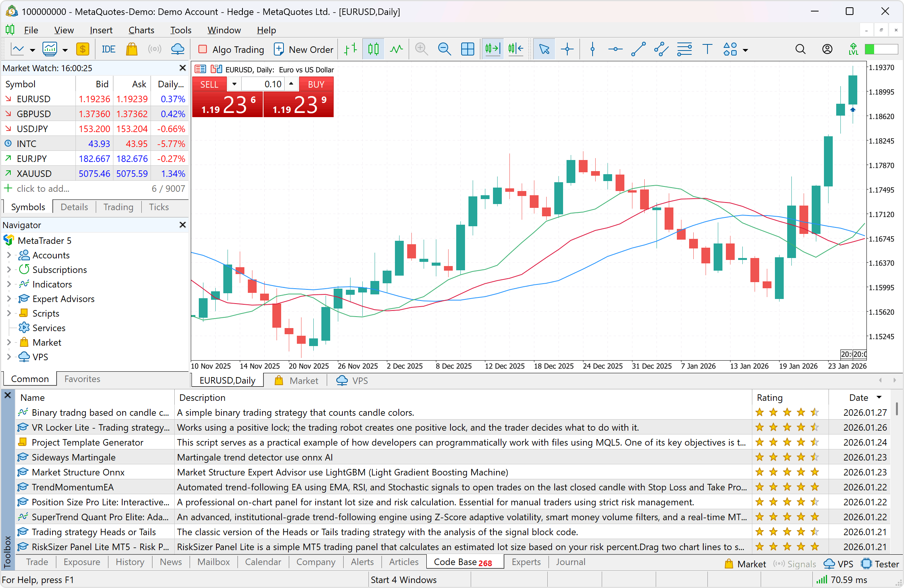Open the new chart dropdown arrow
The width and height of the screenshot is (904, 588).
click(x=33, y=50)
